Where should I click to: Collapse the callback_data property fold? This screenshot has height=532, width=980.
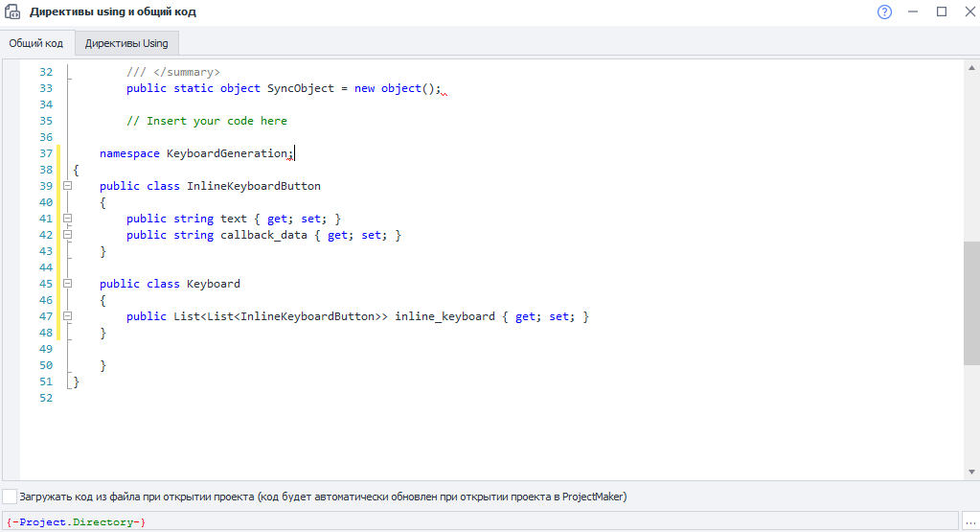click(x=67, y=235)
